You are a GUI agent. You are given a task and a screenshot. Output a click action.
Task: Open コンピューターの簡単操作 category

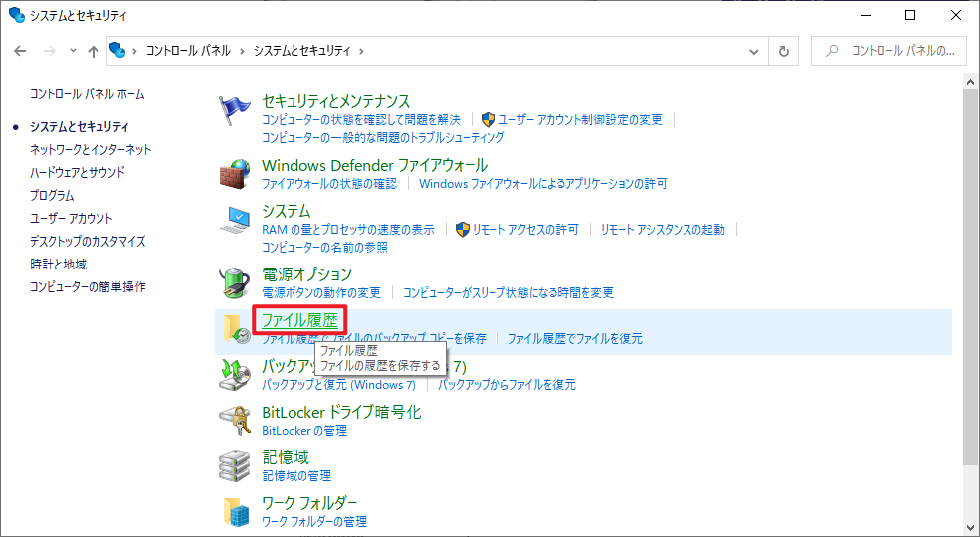pos(88,287)
